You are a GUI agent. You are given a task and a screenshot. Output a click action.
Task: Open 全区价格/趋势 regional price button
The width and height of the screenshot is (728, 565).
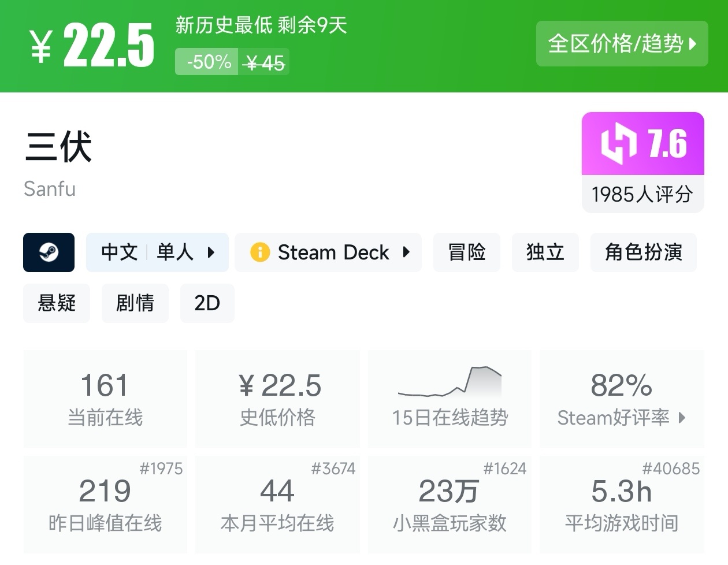coord(622,44)
